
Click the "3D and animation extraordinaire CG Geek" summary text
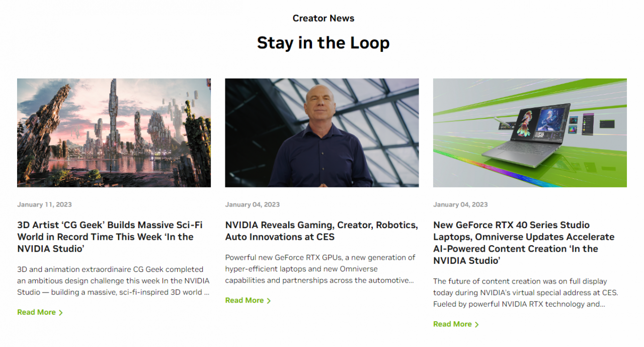113,281
